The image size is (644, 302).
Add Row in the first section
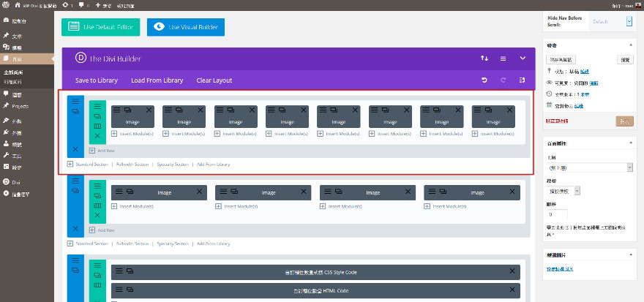pyautogui.click(x=102, y=151)
